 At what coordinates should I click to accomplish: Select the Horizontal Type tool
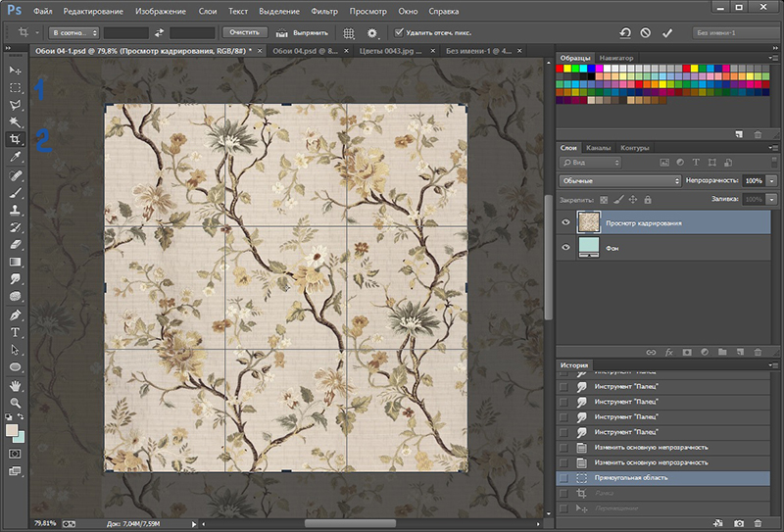coord(15,332)
